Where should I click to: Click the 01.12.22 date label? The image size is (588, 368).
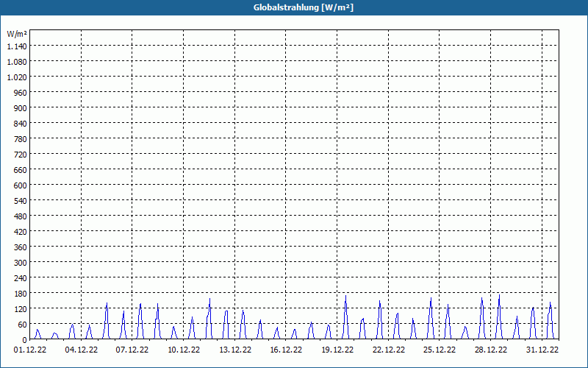coord(30,350)
